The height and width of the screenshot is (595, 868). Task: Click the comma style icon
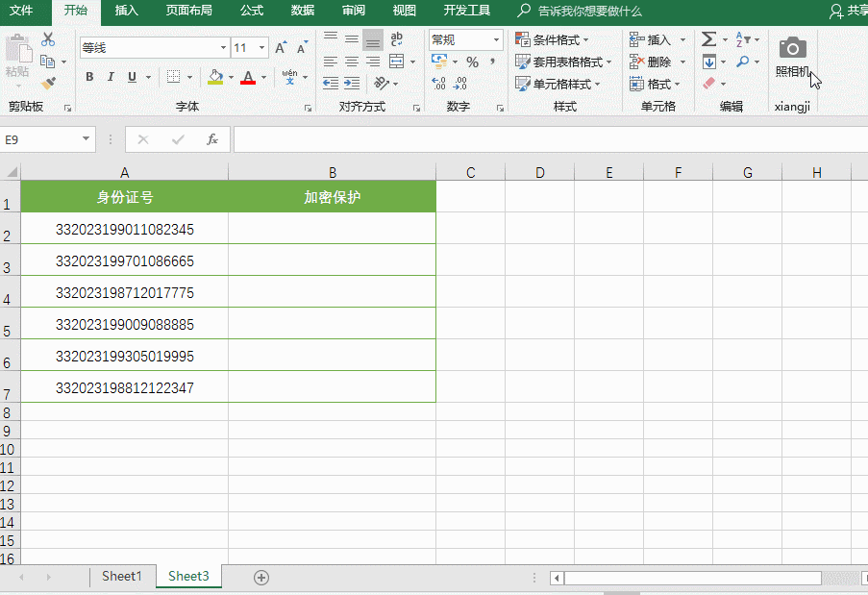[492, 62]
